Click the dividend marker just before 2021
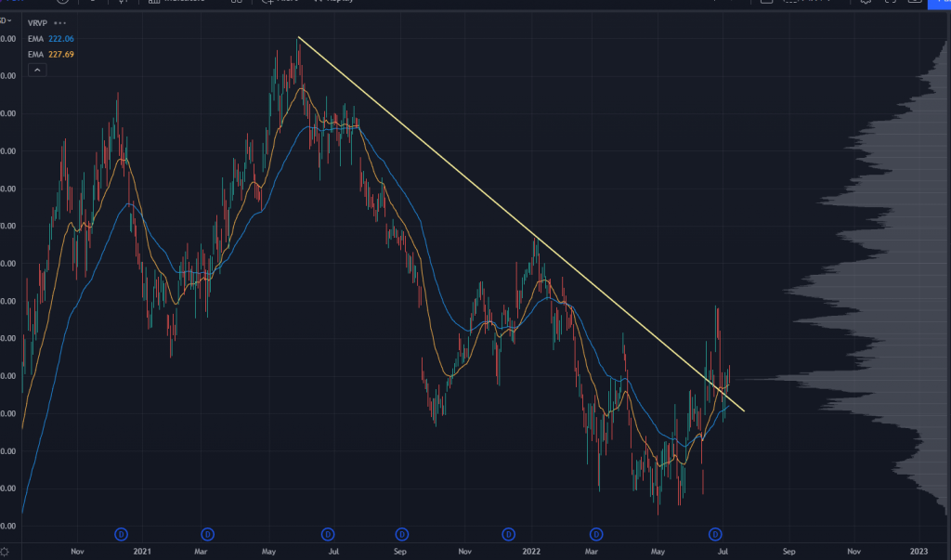Screen dimensions: 951x560 (x=122, y=535)
